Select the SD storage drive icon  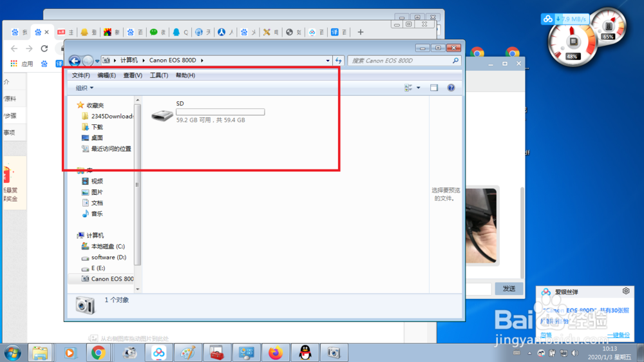point(162,115)
